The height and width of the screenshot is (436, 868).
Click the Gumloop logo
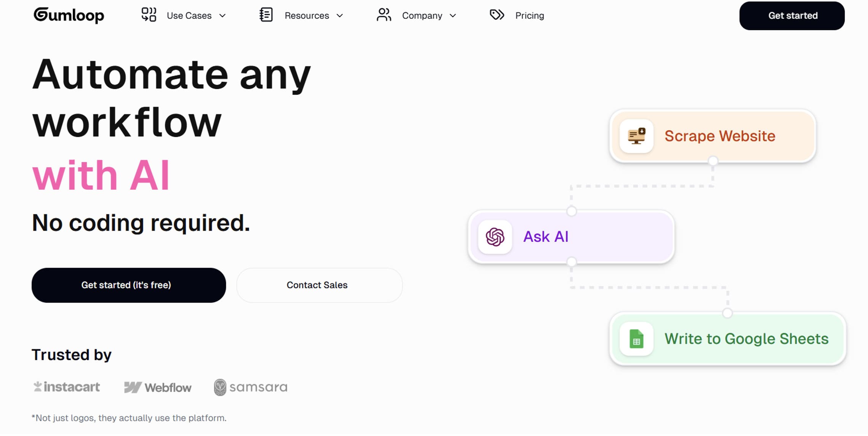tap(69, 15)
